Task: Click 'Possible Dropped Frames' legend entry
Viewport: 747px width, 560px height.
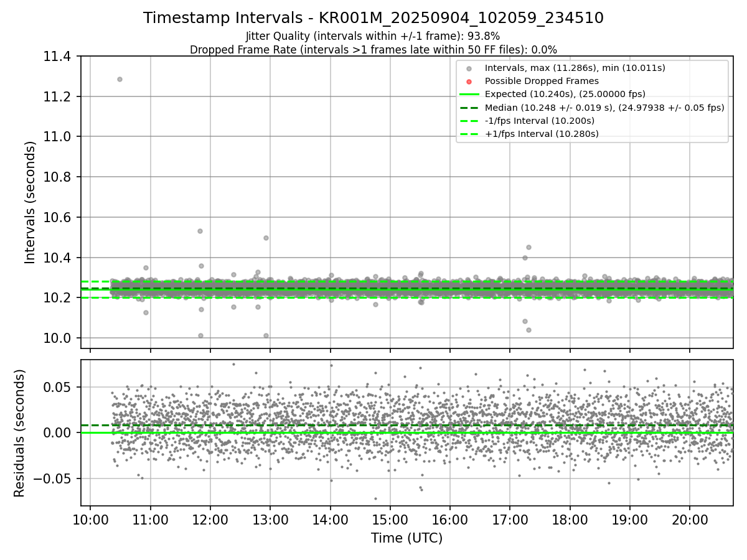Action: click(x=542, y=81)
